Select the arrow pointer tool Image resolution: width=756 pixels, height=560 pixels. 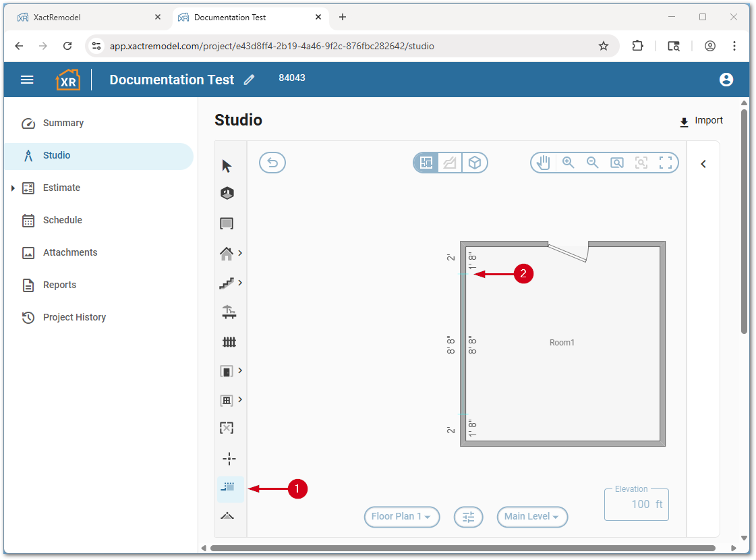pos(227,166)
